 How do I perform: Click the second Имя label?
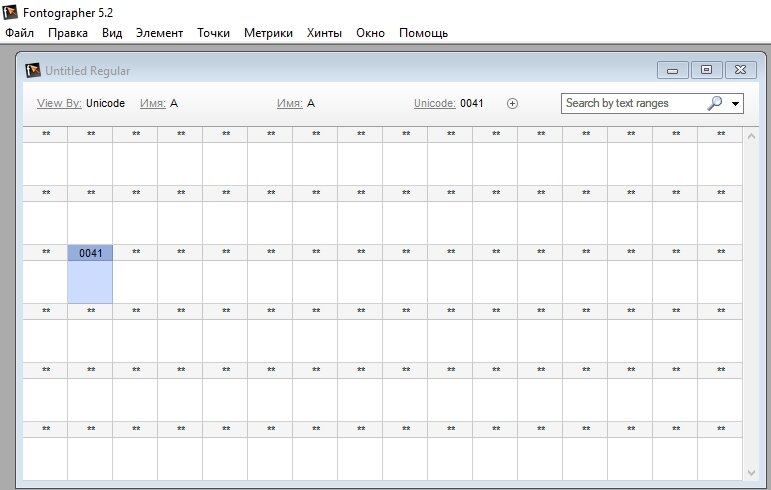click(x=290, y=103)
